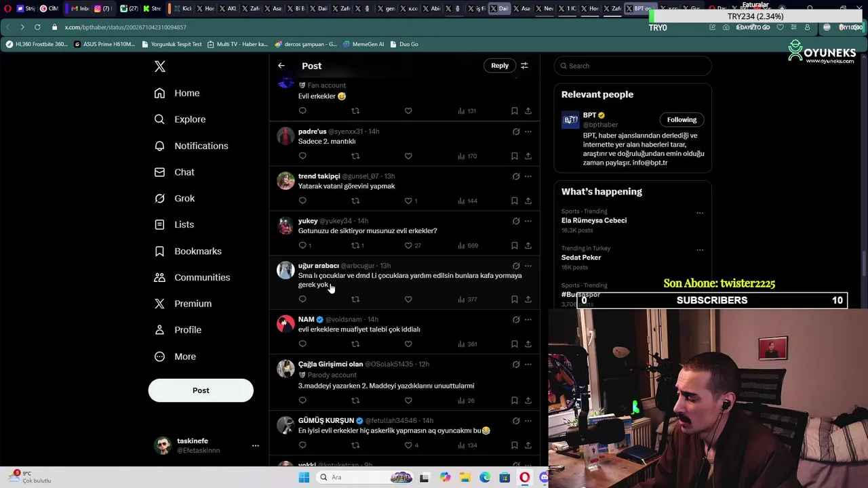The image size is (868, 488).
Task: Open account menu dots beside taskinefe
Action: click(x=256, y=445)
